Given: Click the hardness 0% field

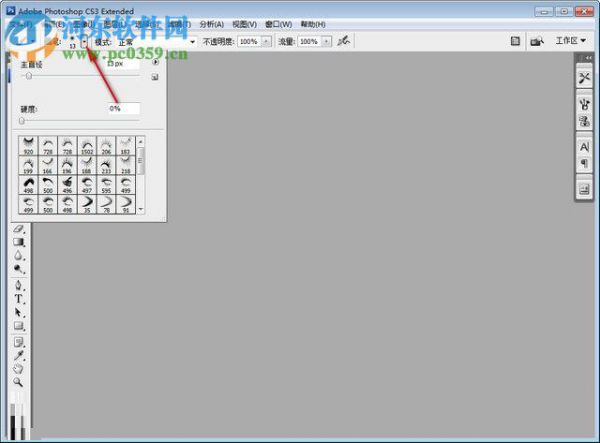Looking at the screenshot, I should point(124,109).
